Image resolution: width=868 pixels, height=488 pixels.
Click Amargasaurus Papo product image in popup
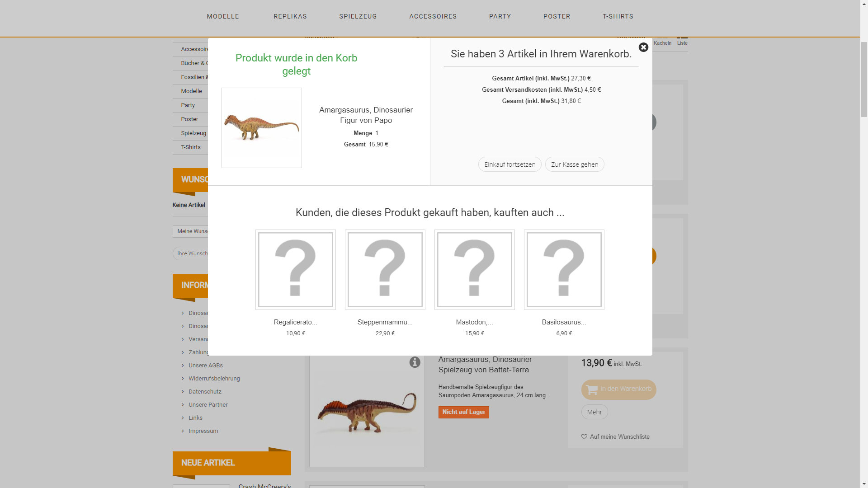(261, 128)
